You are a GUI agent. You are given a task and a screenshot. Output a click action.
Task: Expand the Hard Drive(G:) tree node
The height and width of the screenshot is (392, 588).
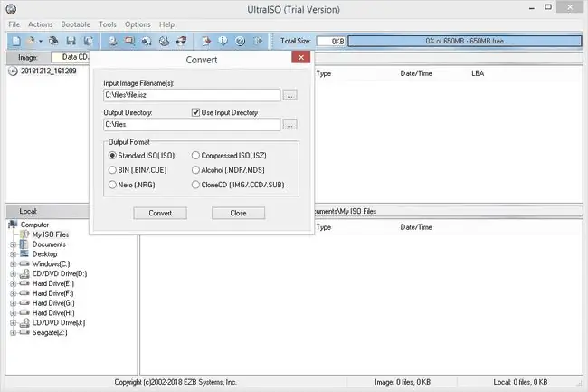[14, 303]
